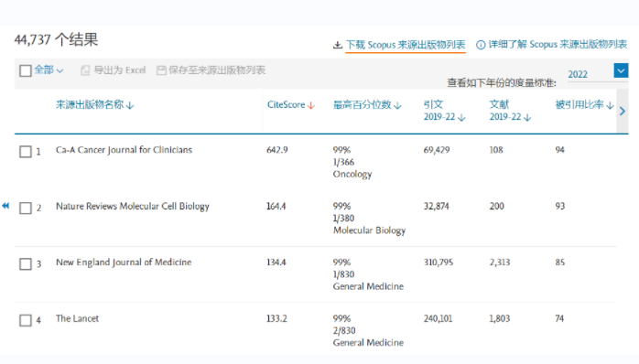The height and width of the screenshot is (364, 639).
Task: Sort by 引文 2019-22 column header
Action: (439, 111)
